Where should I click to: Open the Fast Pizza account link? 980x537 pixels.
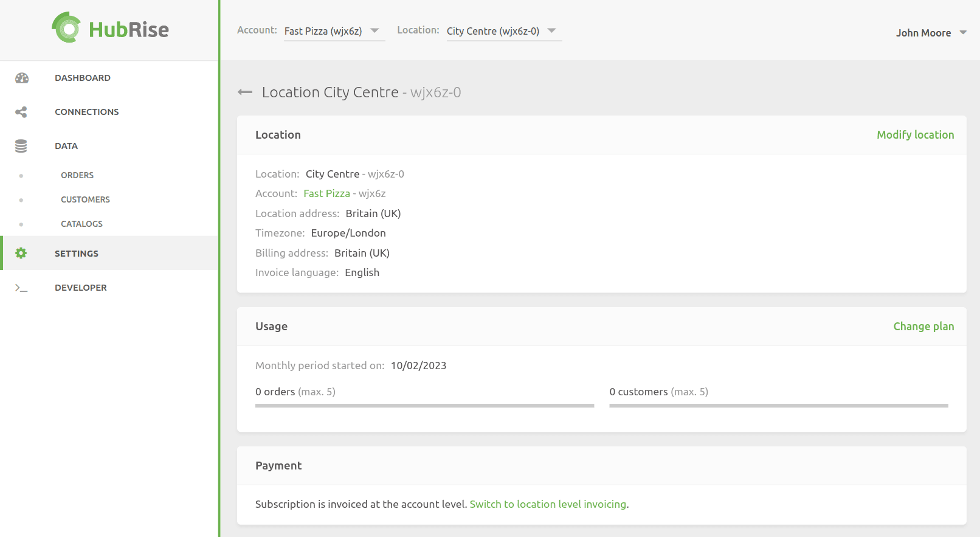326,193
